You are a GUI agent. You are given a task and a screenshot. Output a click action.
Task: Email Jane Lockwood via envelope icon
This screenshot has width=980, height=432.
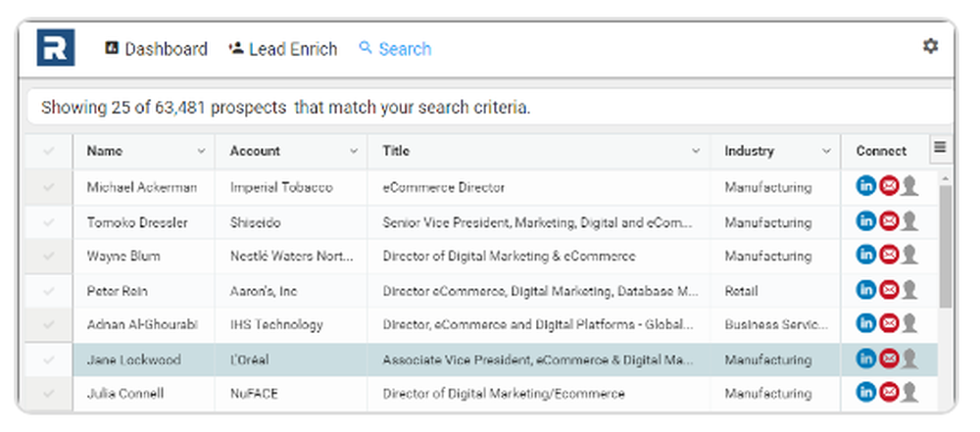click(x=889, y=359)
